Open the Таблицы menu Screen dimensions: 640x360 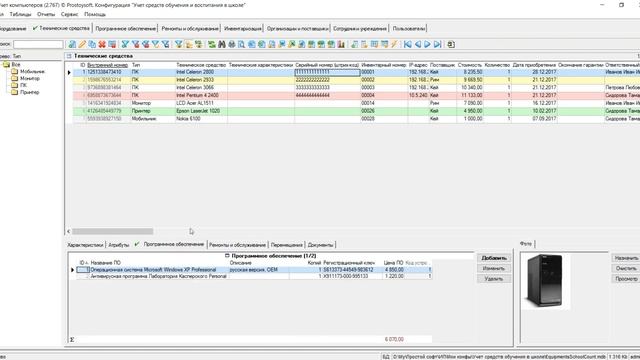[x=20, y=14]
